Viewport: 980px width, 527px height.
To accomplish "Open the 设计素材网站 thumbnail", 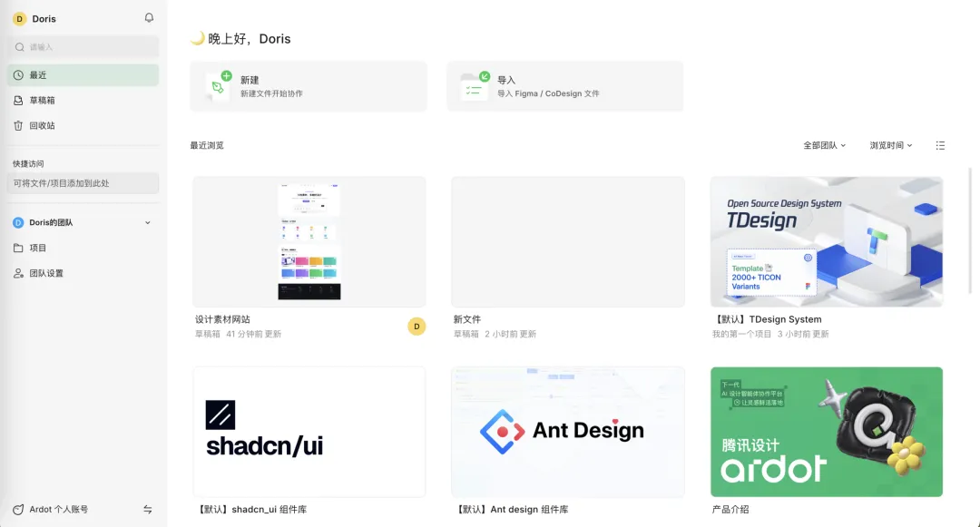I will pyautogui.click(x=309, y=241).
